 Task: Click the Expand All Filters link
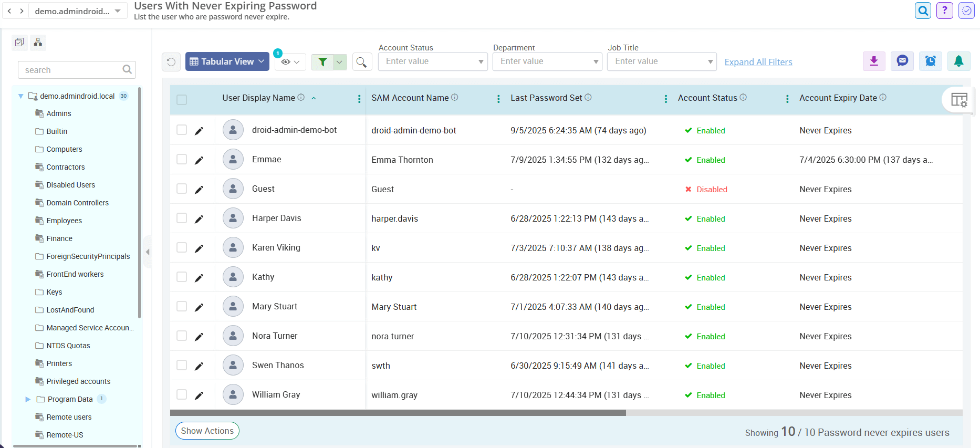pos(758,62)
